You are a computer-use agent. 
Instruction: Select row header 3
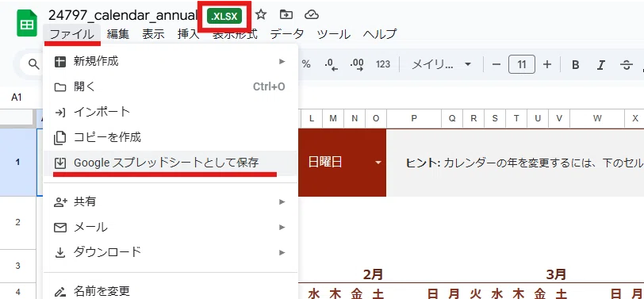tap(17, 266)
